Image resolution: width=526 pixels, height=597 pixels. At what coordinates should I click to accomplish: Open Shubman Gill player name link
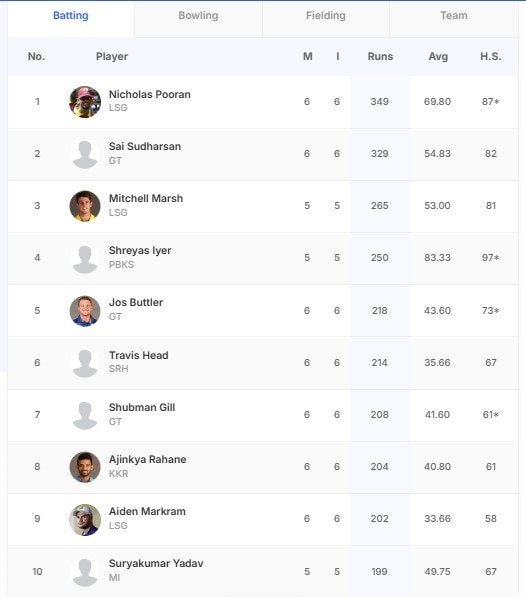(142, 407)
